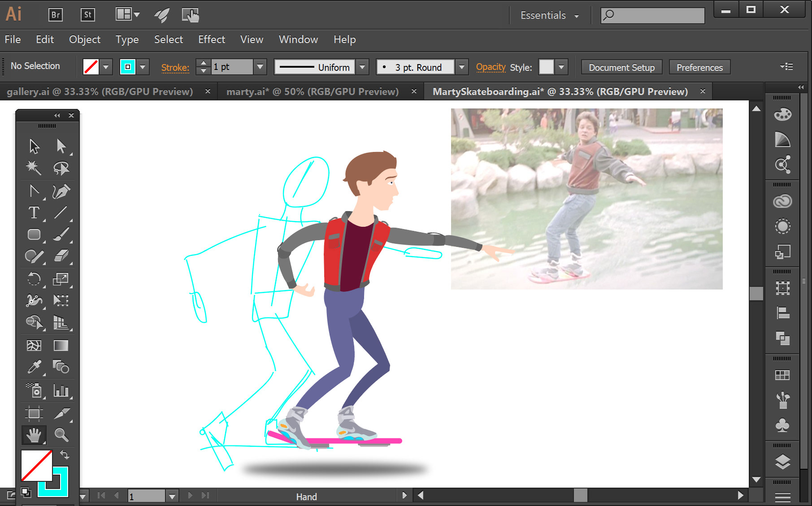
Task: Open the Symbols panel club icon
Action: point(782,424)
